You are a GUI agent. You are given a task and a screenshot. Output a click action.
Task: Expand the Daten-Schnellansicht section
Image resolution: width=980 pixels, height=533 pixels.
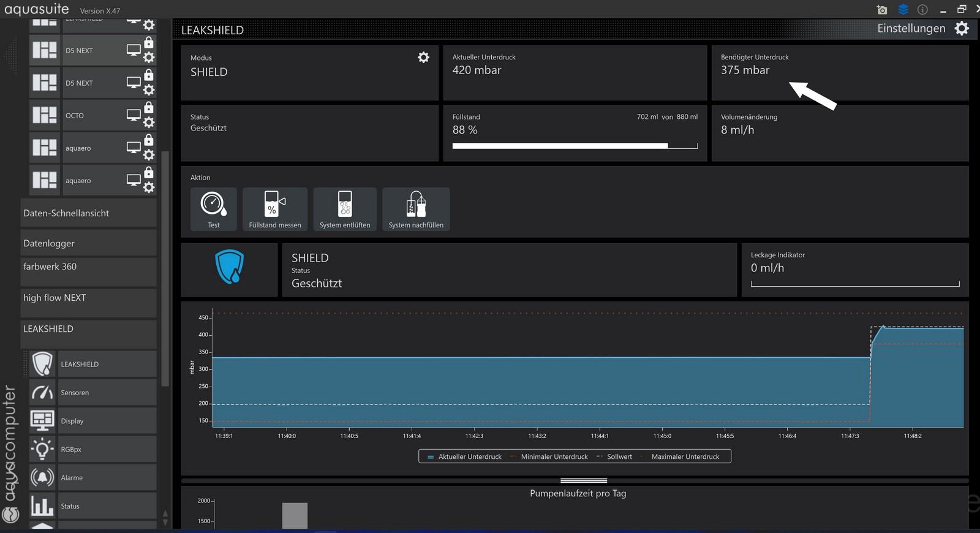pos(88,213)
